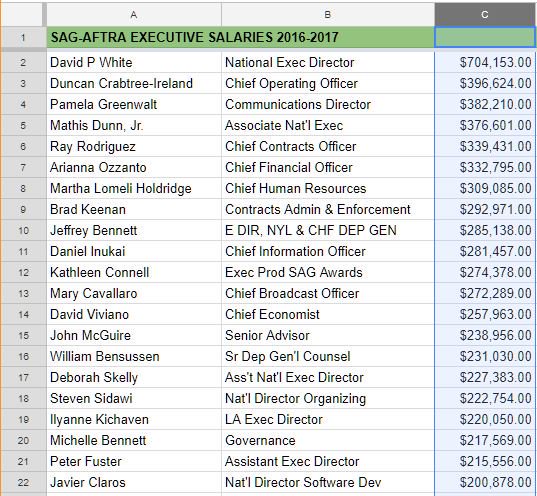Select row 1 header
The width and height of the screenshot is (537, 496).
[x=23, y=37]
